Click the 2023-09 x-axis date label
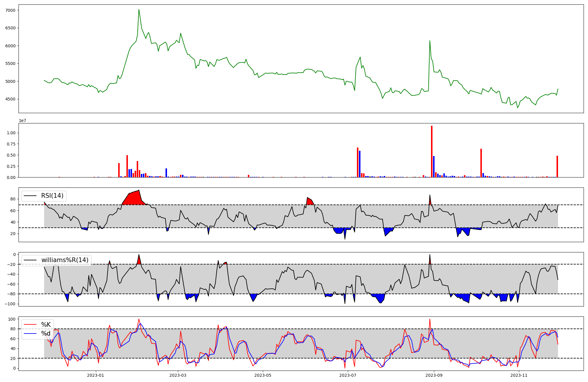The image size is (588, 382). pyautogui.click(x=434, y=375)
